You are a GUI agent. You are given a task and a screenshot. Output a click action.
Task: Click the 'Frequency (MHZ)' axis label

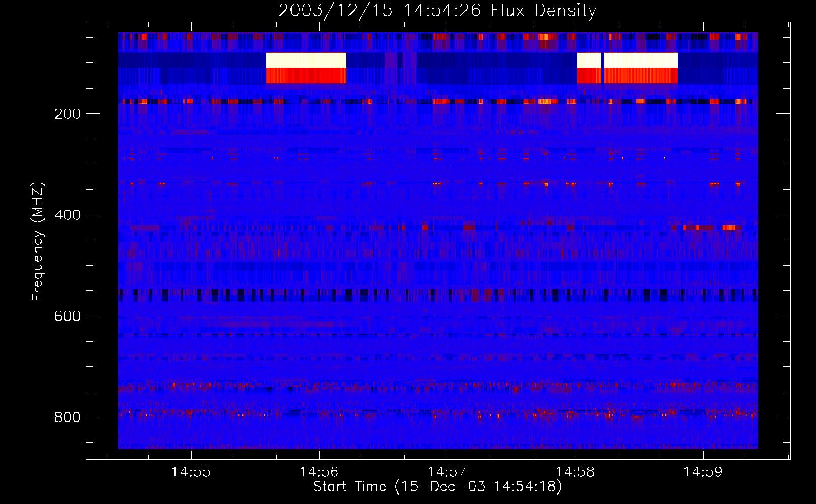pos(37,242)
